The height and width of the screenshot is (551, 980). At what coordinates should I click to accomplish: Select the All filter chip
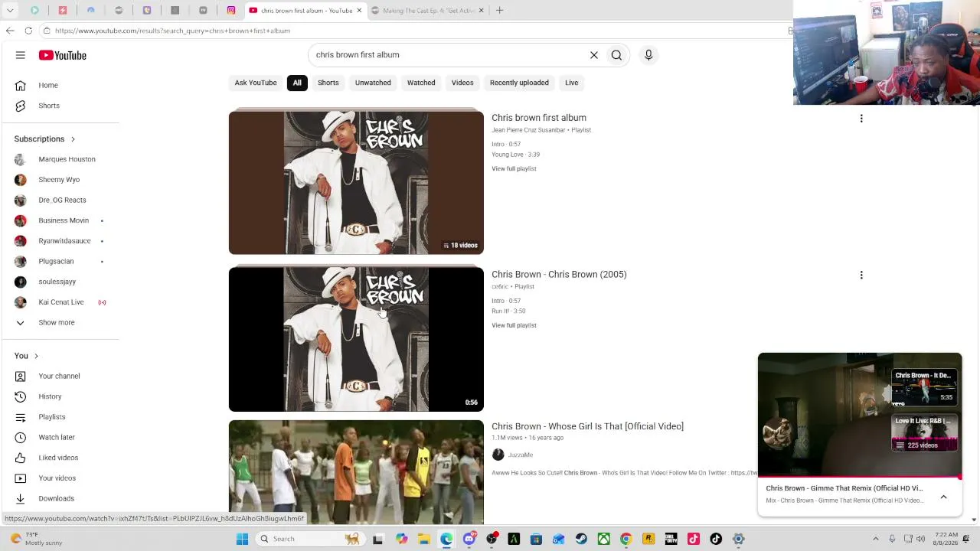pos(297,83)
